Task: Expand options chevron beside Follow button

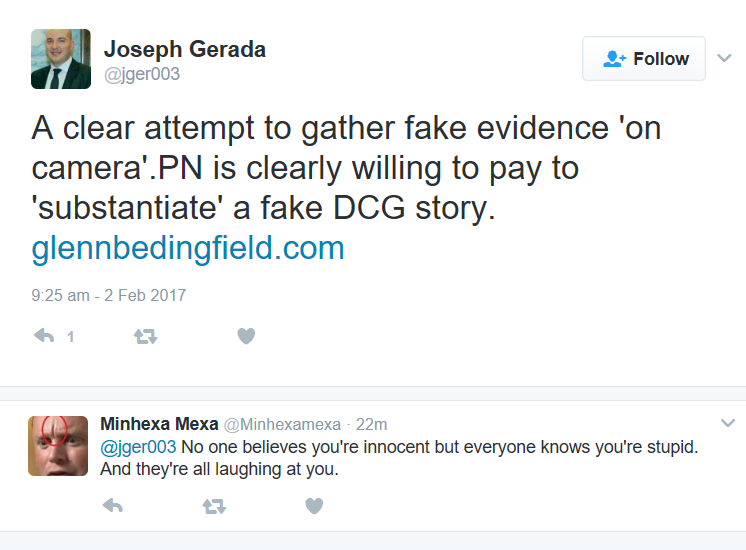Action: click(x=725, y=58)
